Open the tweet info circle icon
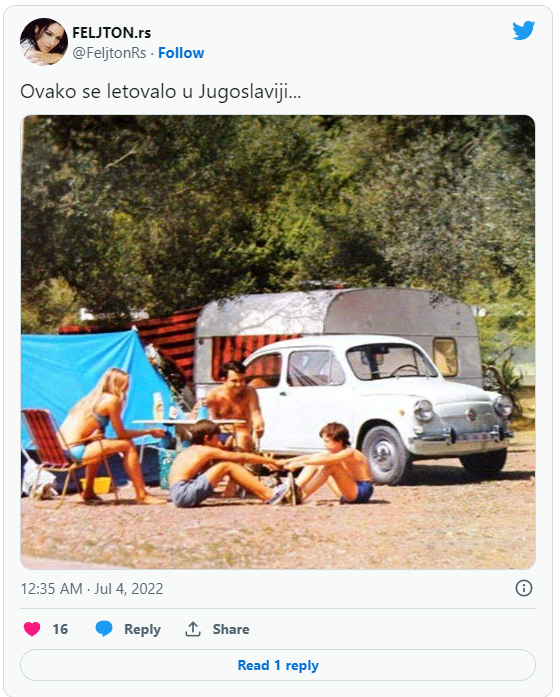This screenshot has height=697, width=560. [524, 588]
